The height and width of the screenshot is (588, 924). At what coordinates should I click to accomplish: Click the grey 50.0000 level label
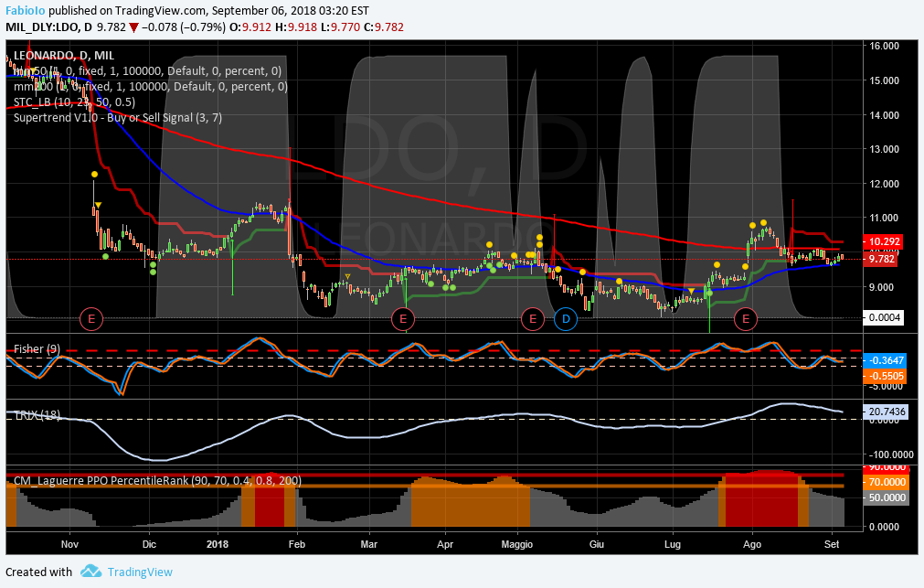pos(885,497)
